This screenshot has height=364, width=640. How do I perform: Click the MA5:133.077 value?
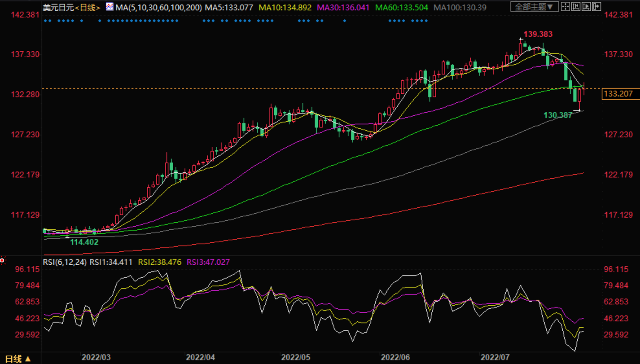tap(229, 7)
